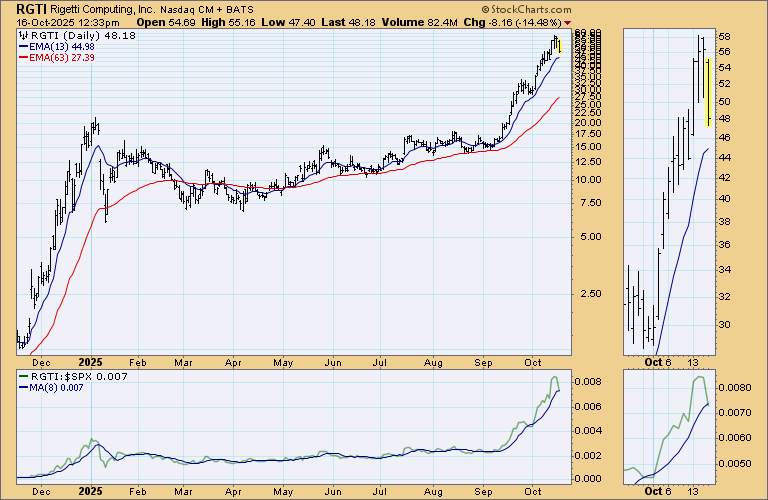Viewport: 768px width, 500px height.
Task: Click the '0.004' ratio scale label in lower panel
Action: 586,431
